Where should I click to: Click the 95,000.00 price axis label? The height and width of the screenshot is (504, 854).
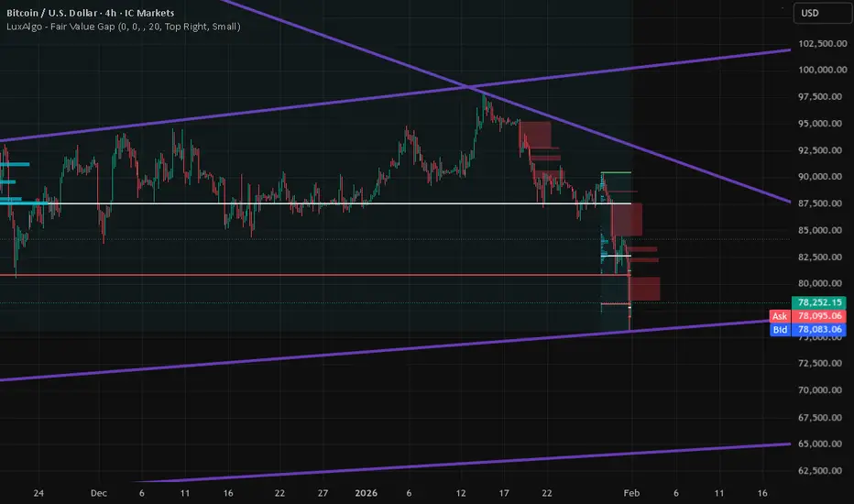pyautogui.click(x=822, y=124)
